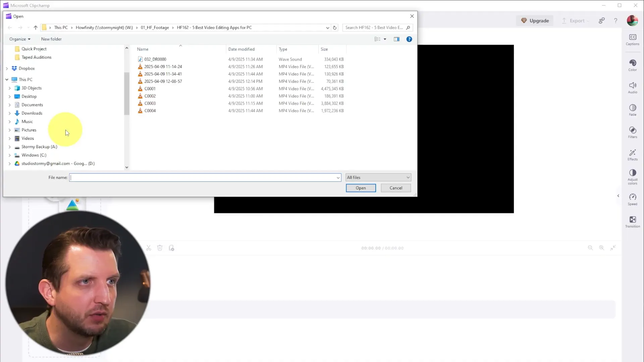The width and height of the screenshot is (644, 362).
Task: Open the Filters panel in Clipchamp sidebar
Action: 632,132
